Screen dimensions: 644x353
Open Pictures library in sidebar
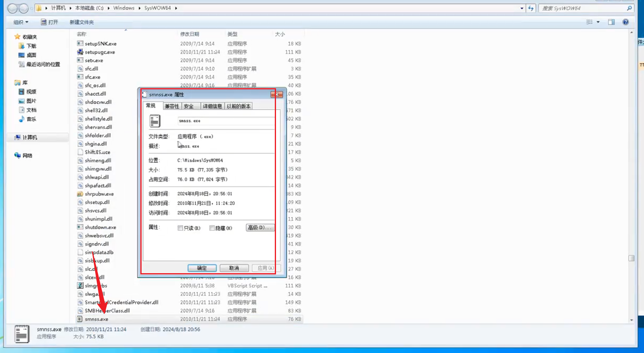[28, 101]
